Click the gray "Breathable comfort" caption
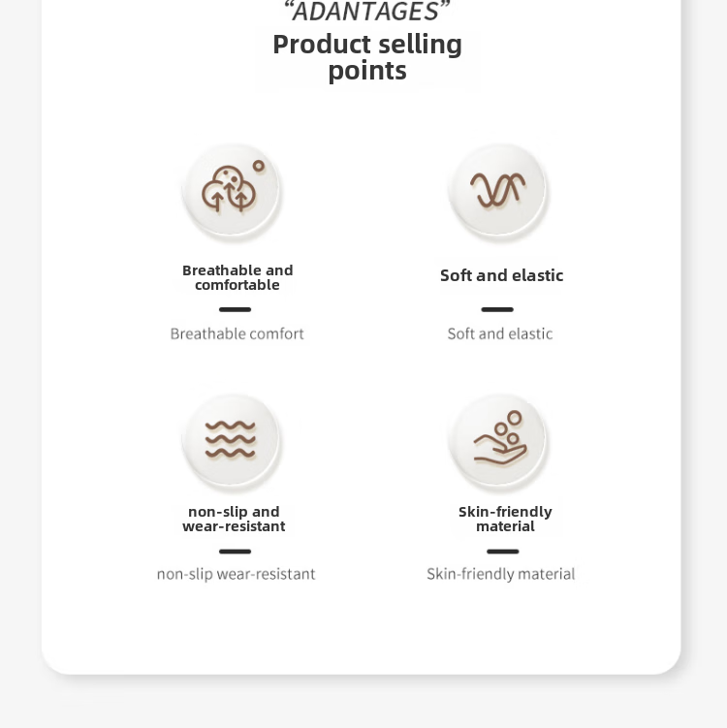The width and height of the screenshot is (727, 728). [x=237, y=333]
